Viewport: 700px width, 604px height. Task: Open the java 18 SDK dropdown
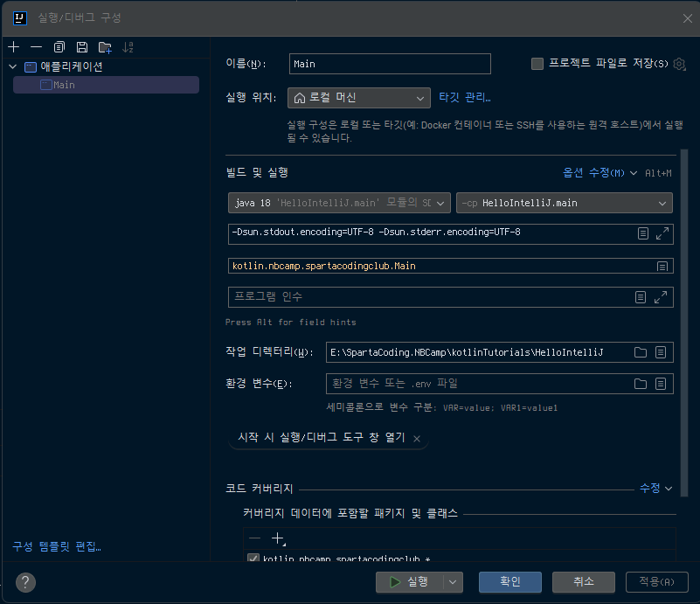coord(339,203)
